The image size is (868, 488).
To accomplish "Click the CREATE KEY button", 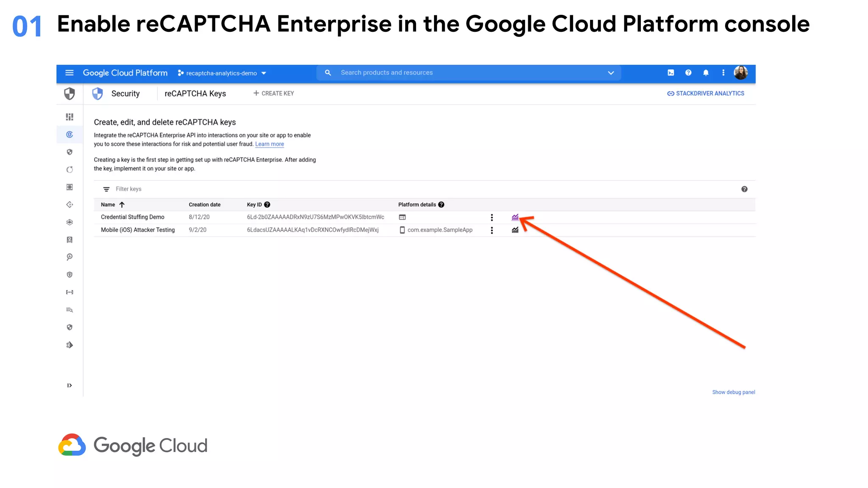I will [x=273, y=93].
